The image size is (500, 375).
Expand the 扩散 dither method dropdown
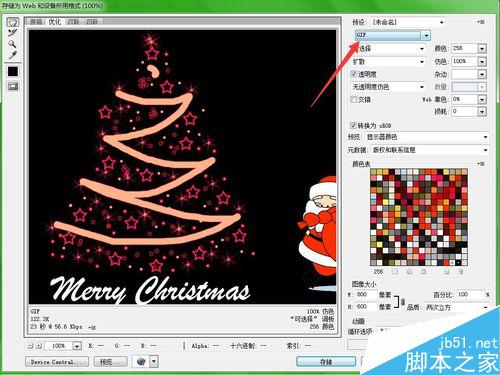[388, 62]
